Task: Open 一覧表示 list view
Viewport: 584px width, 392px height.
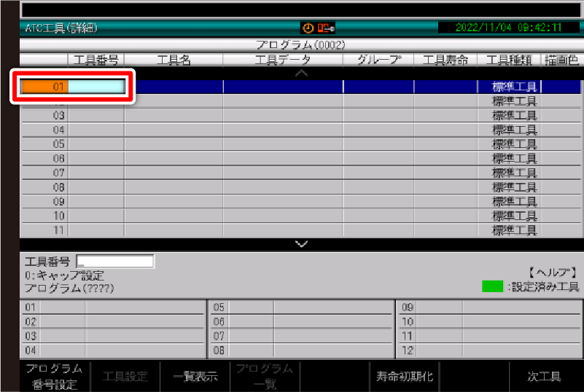Action: click(194, 377)
